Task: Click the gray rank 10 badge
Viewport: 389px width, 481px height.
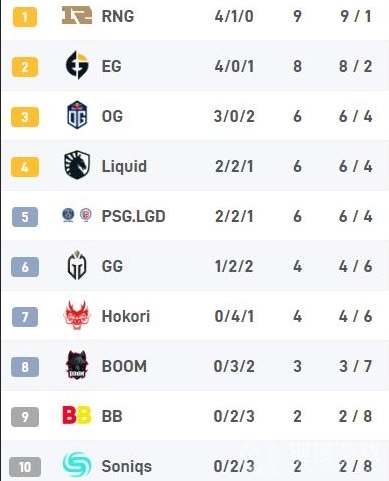Action: [x=25, y=467]
